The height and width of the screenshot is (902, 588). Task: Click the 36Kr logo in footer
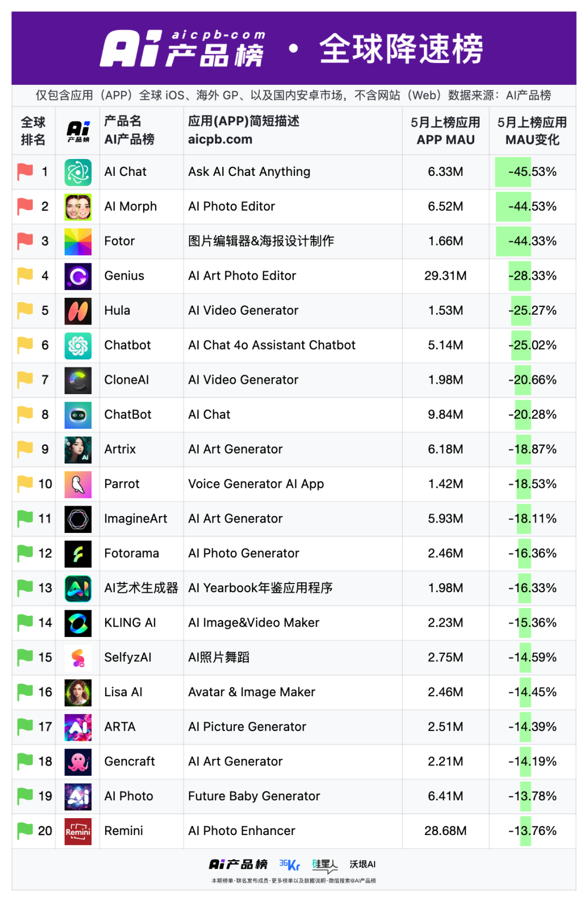(290, 864)
